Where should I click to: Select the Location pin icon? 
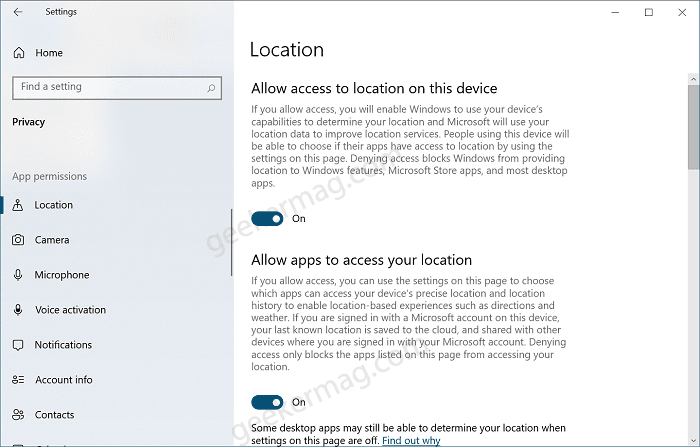[x=18, y=205]
